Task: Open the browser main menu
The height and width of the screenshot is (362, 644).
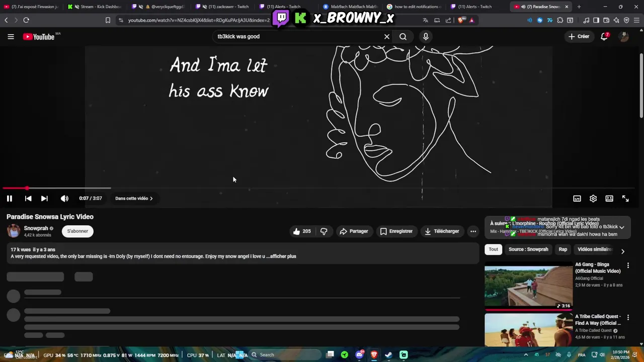Action: [x=637, y=20]
